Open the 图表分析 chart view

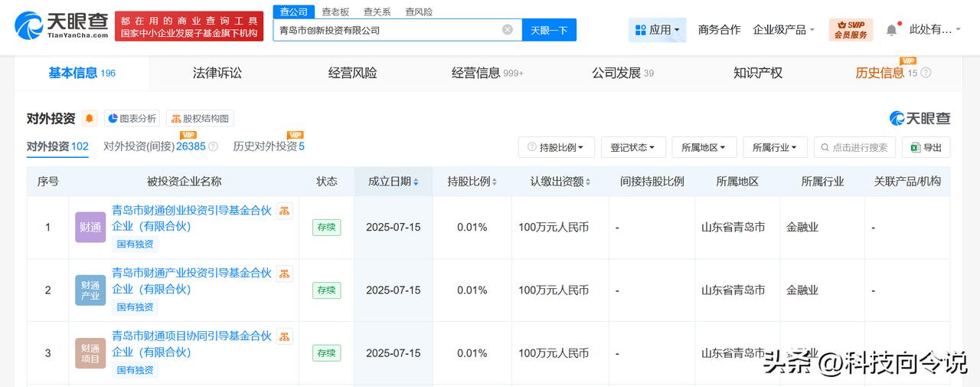point(132,119)
